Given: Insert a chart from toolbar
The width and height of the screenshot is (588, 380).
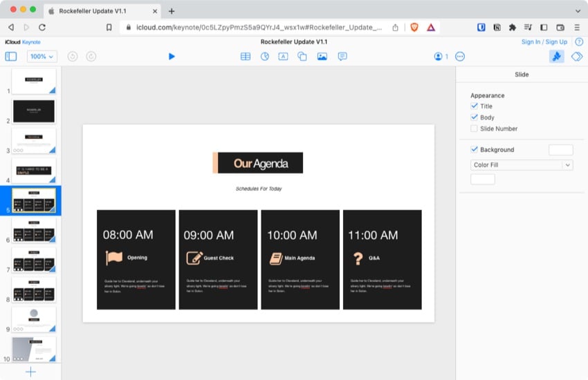Looking at the screenshot, I should tap(265, 57).
